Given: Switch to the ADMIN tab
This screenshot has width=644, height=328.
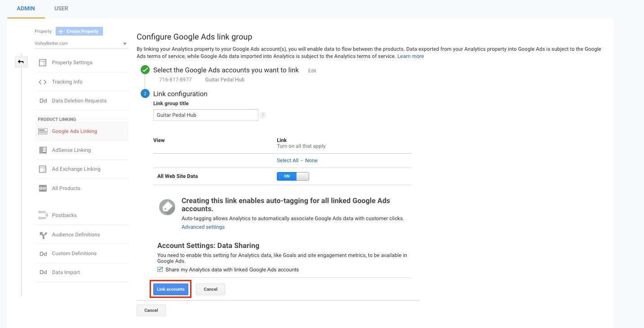Looking at the screenshot, I should point(26,9).
